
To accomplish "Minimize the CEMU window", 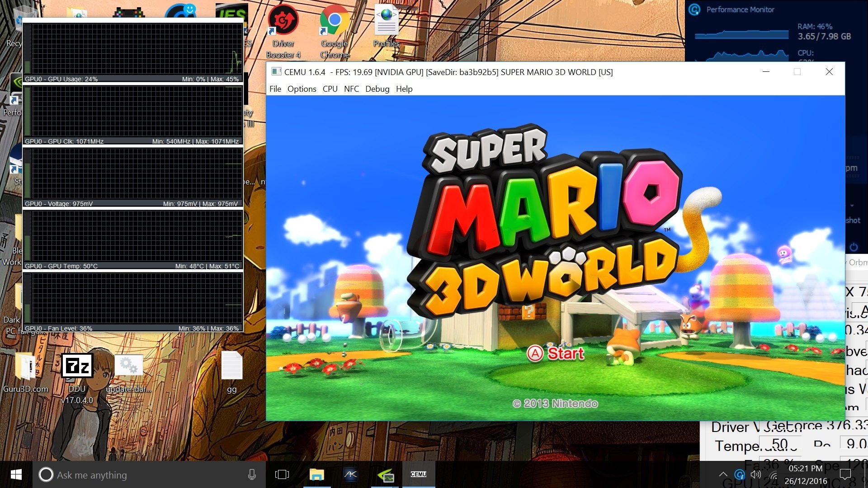I will pyautogui.click(x=766, y=72).
